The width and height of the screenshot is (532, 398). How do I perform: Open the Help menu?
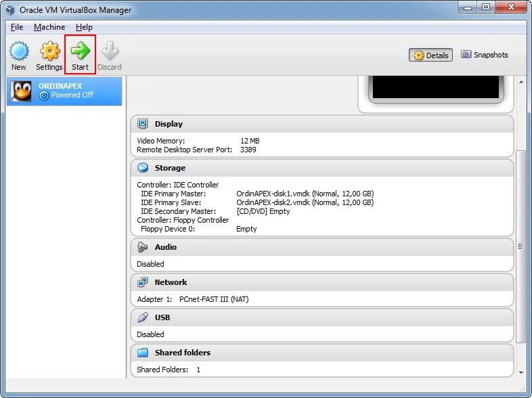84,27
